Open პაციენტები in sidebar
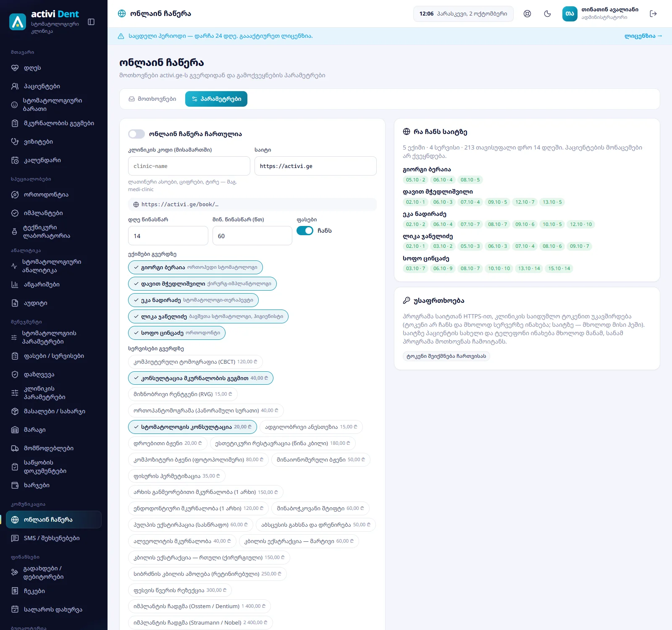The width and height of the screenshot is (672, 630). (x=54, y=86)
